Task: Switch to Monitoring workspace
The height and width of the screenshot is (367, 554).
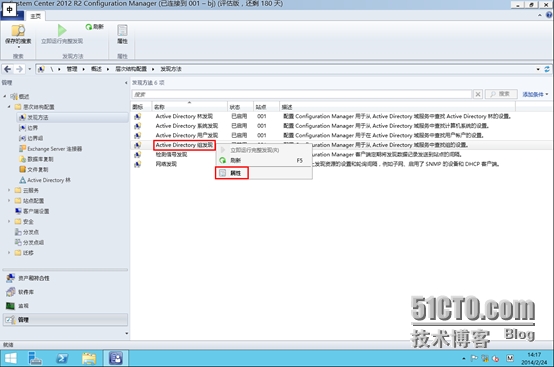Action: (65, 306)
